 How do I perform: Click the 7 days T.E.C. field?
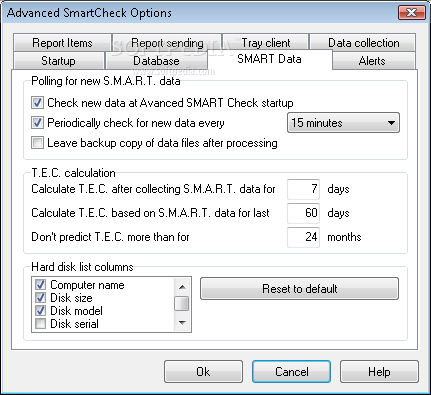pos(303,189)
